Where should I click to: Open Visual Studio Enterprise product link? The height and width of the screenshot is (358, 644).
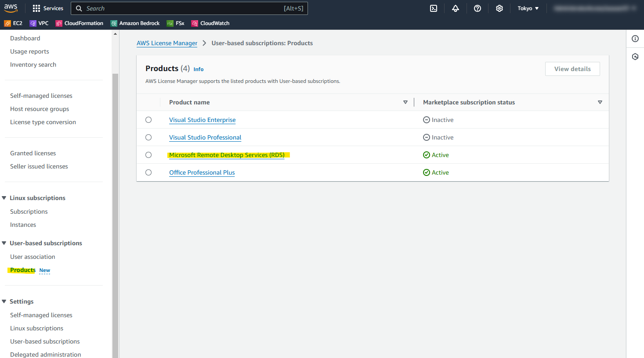tap(203, 120)
